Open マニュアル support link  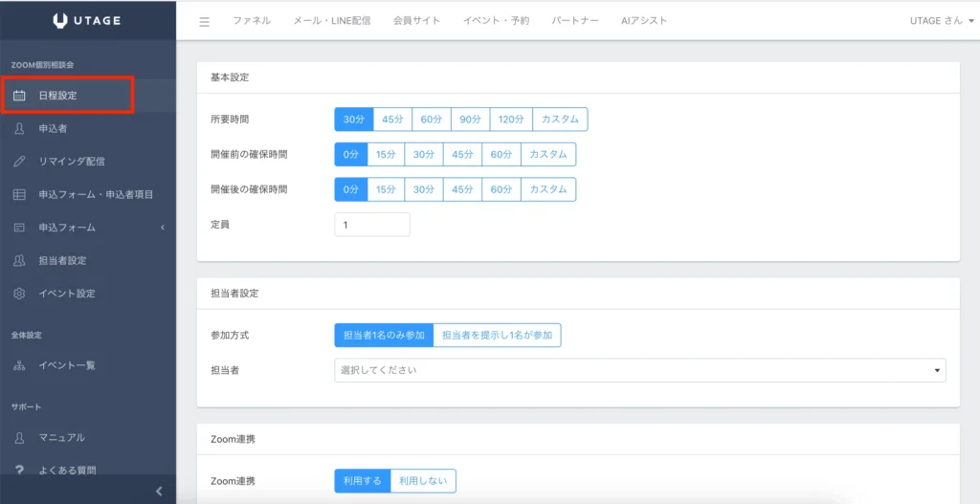88,437
